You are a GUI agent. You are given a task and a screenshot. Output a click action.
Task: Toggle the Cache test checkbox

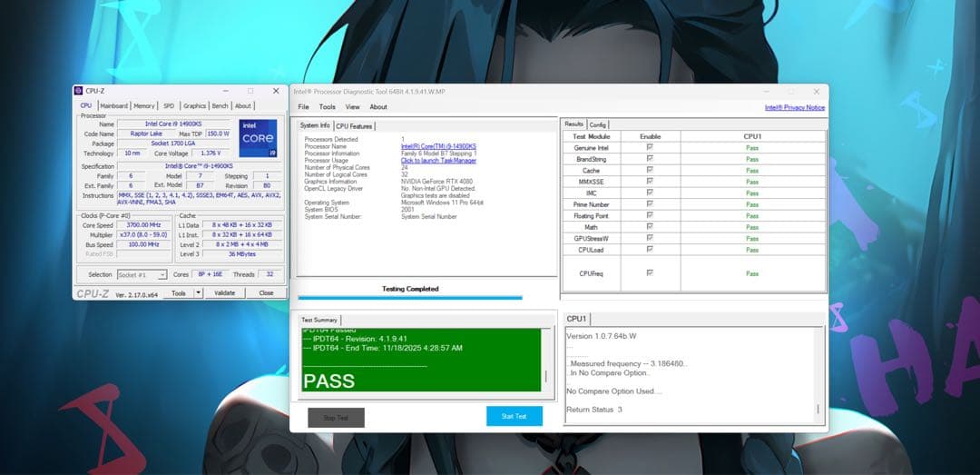[650, 170]
